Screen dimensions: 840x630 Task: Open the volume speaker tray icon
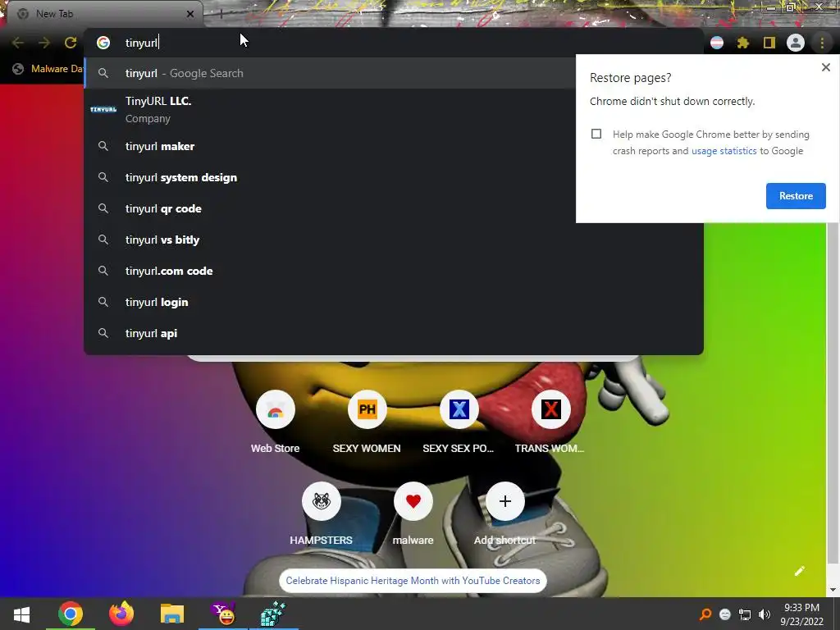[x=765, y=614]
